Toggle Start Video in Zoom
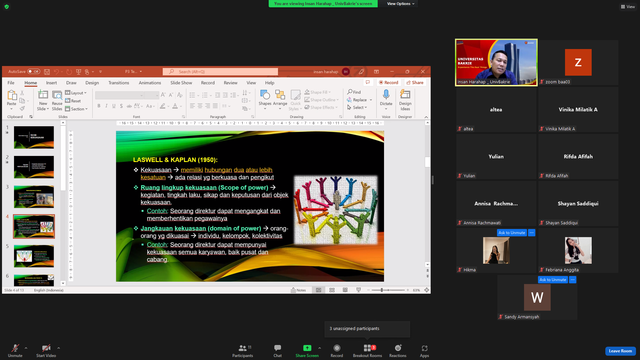 coord(46,350)
